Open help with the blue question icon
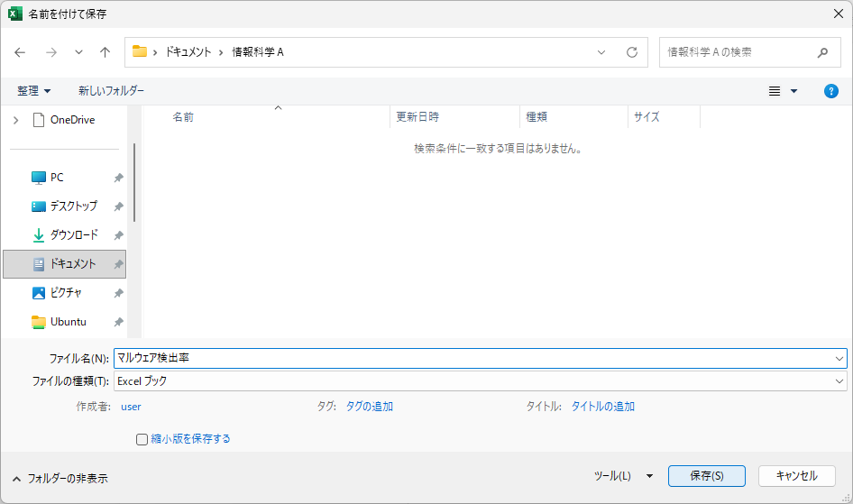Screen dimensions: 853x504 click(830, 91)
